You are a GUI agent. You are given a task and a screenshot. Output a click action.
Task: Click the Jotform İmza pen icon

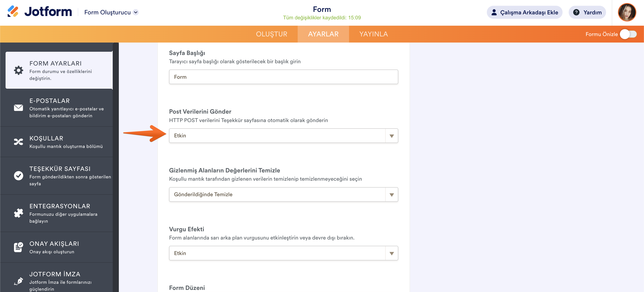tap(19, 281)
